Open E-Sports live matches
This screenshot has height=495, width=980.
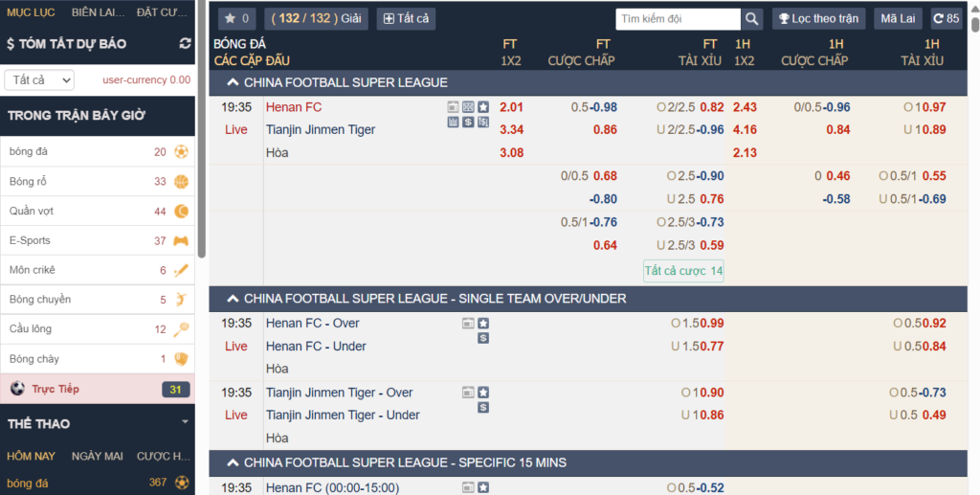click(97, 240)
